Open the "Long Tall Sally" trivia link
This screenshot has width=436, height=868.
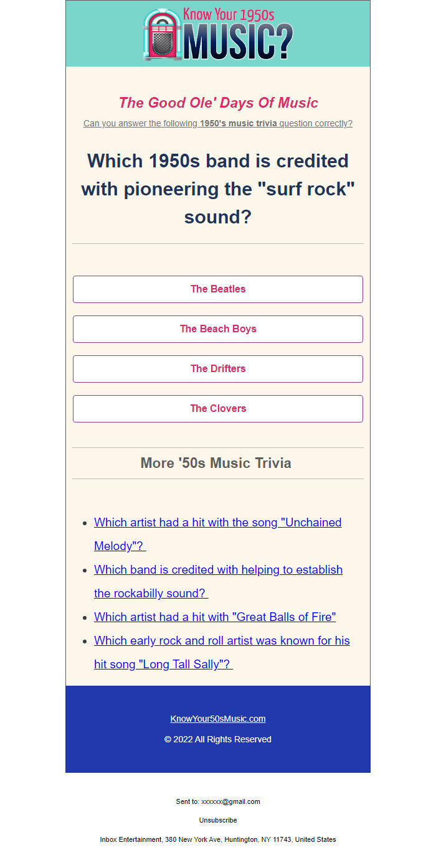222,641
